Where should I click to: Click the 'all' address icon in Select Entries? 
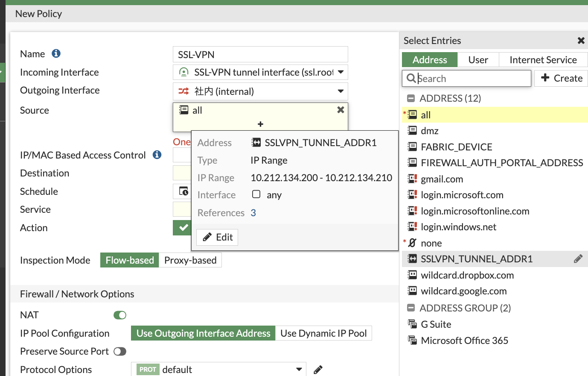[x=412, y=115]
